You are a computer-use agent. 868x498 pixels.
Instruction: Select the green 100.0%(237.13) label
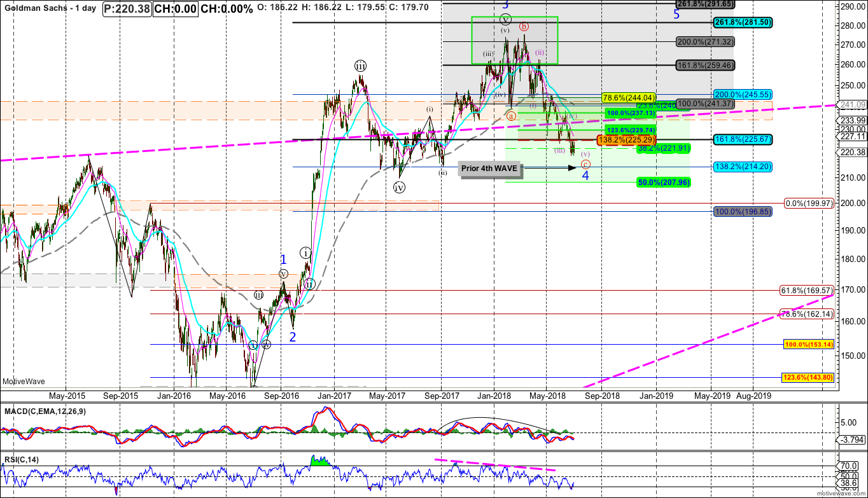[x=631, y=113]
